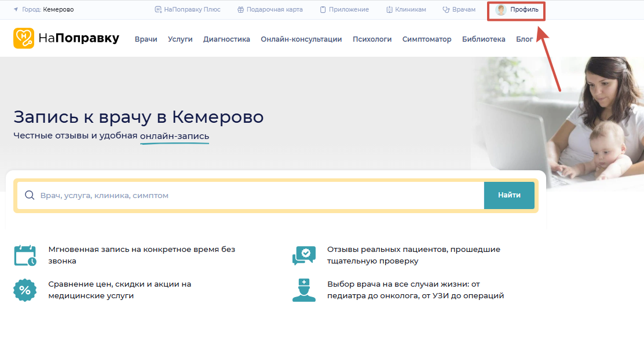Click the location arrow icon beside Город
The image size is (644, 344).
point(16,9)
